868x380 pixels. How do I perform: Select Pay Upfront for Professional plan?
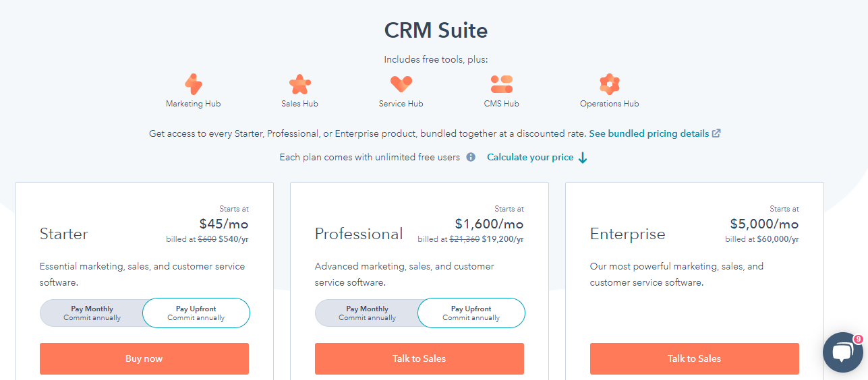click(x=471, y=313)
